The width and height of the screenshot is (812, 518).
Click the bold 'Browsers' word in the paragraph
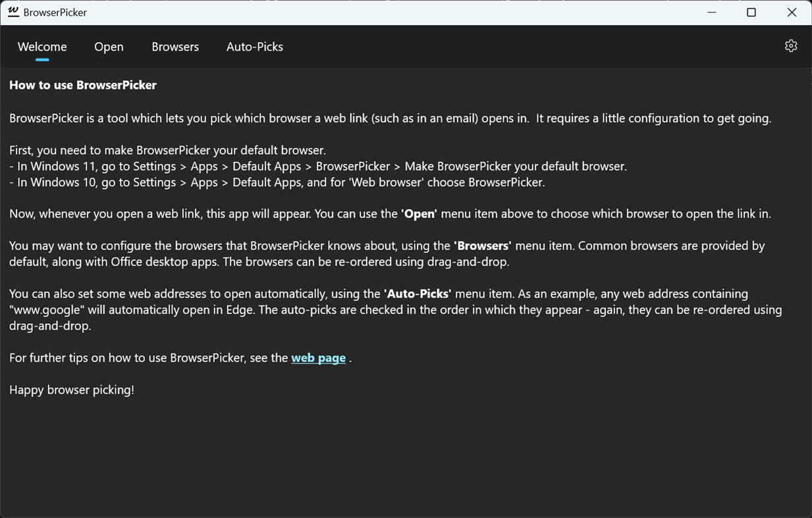pos(483,246)
